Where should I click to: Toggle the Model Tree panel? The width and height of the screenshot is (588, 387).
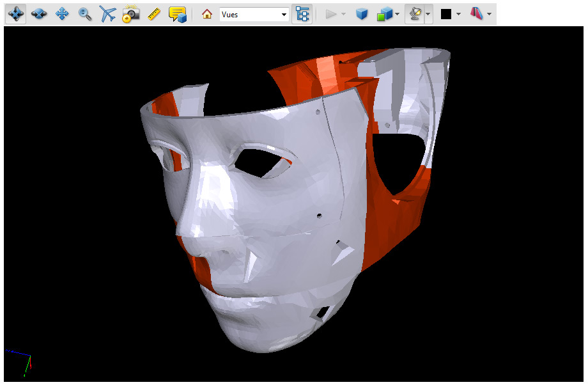coord(302,14)
